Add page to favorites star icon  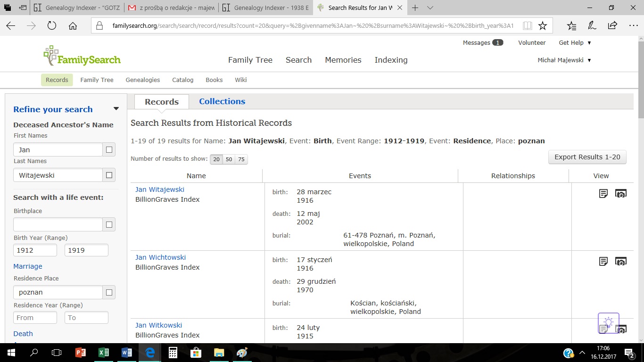click(543, 26)
